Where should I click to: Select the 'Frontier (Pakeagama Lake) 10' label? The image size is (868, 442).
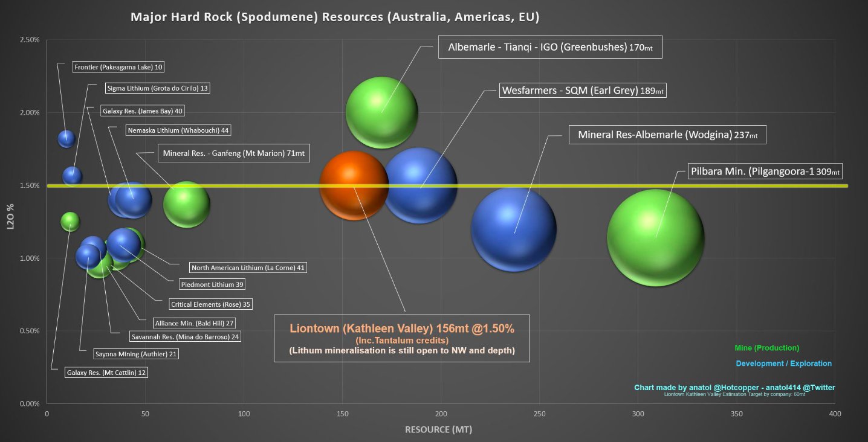tap(118, 67)
